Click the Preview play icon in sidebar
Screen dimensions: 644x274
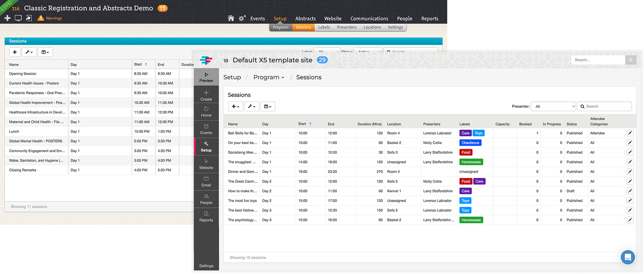point(206,75)
